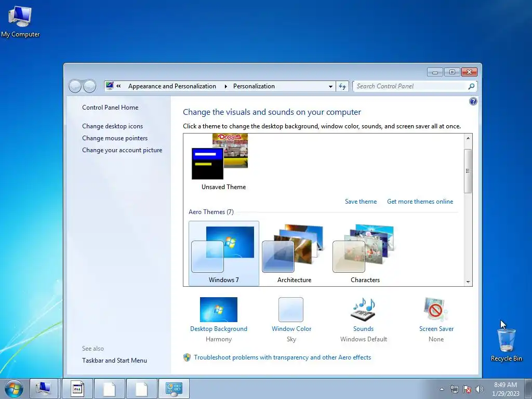Open the computer icon in the taskbar
Image resolution: width=532 pixels, height=399 pixels.
[45, 389]
